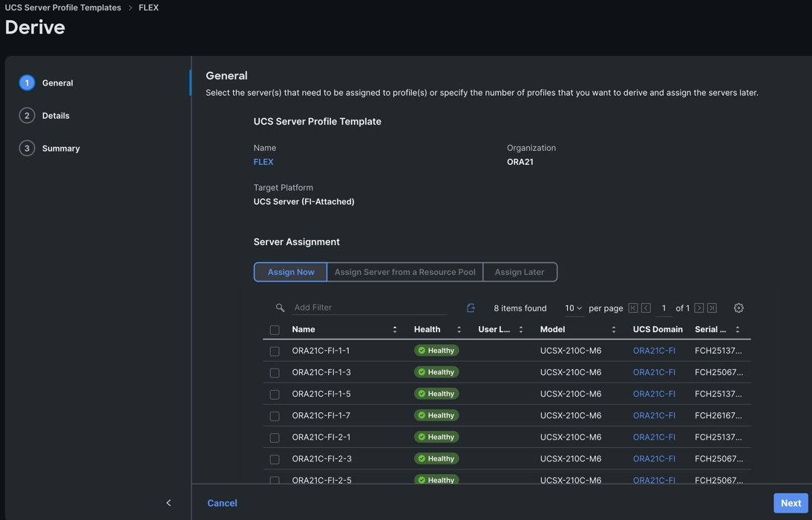The width and height of the screenshot is (812, 520).
Task: Sort table by Model column
Action: (614, 330)
